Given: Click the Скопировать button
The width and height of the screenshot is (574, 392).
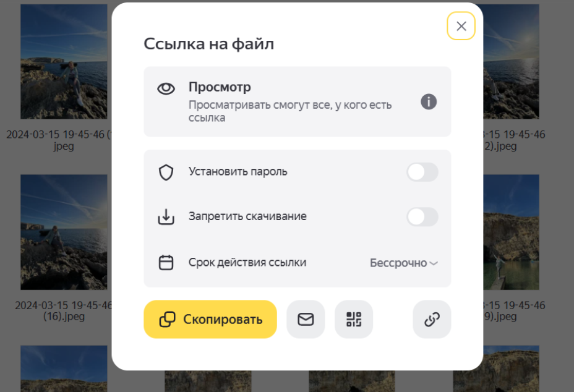Looking at the screenshot, I should 210,320.
